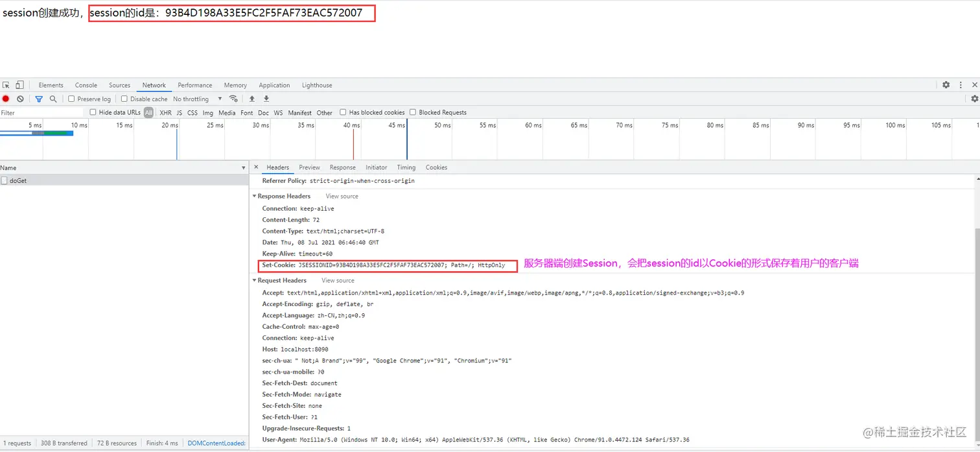Switch to the Elements panel
980x452 pixels.
(51, 85)
